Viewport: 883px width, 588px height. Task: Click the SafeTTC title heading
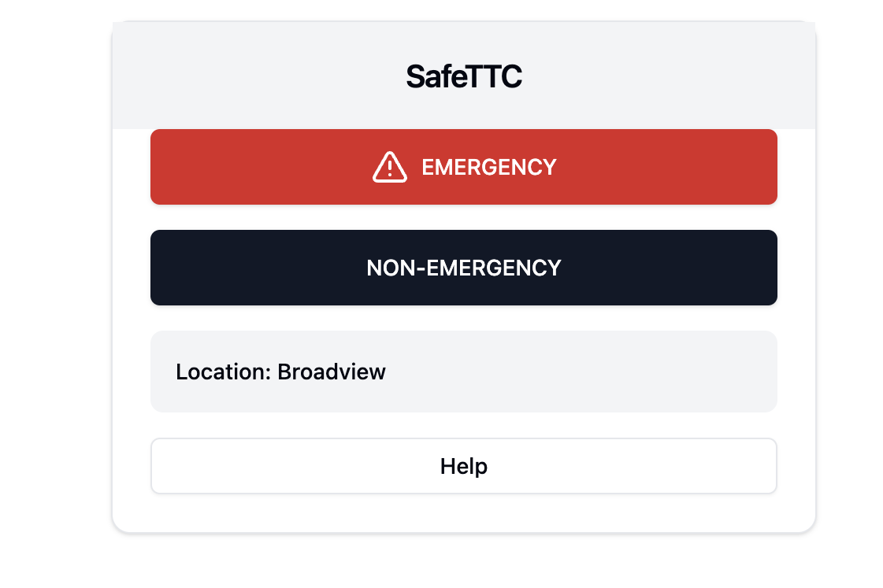[463, 76]
